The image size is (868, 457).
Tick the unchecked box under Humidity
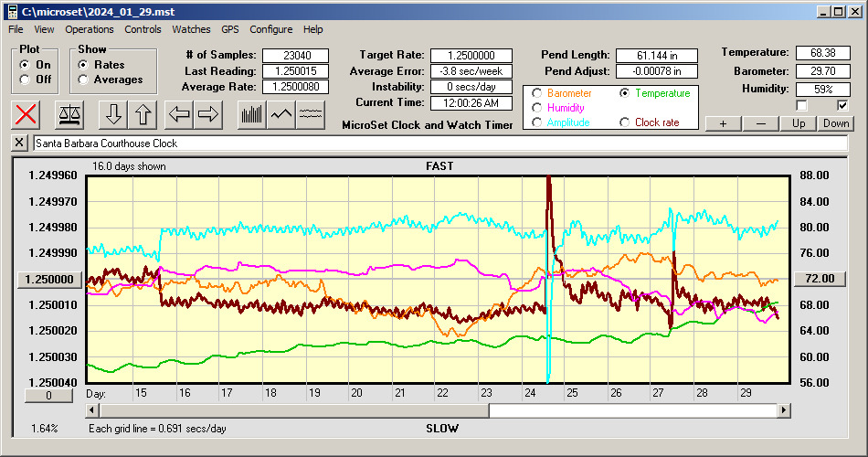801,105
